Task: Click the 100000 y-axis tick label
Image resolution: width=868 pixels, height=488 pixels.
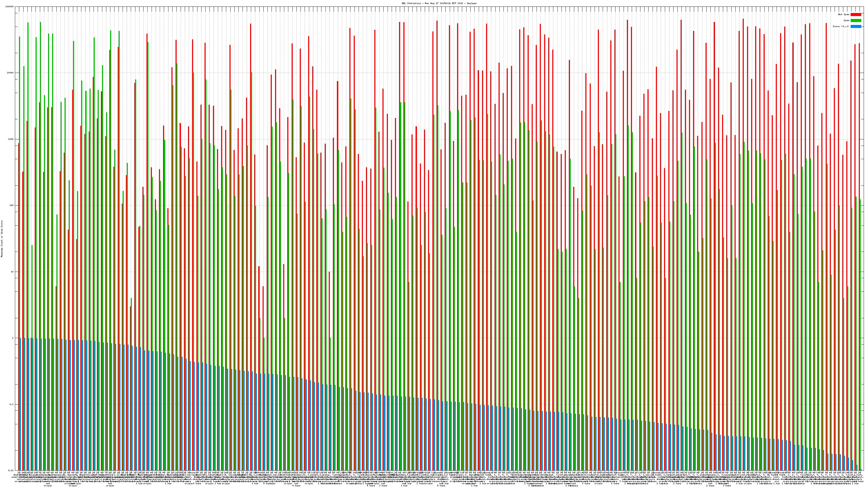Action: (10, 7)
